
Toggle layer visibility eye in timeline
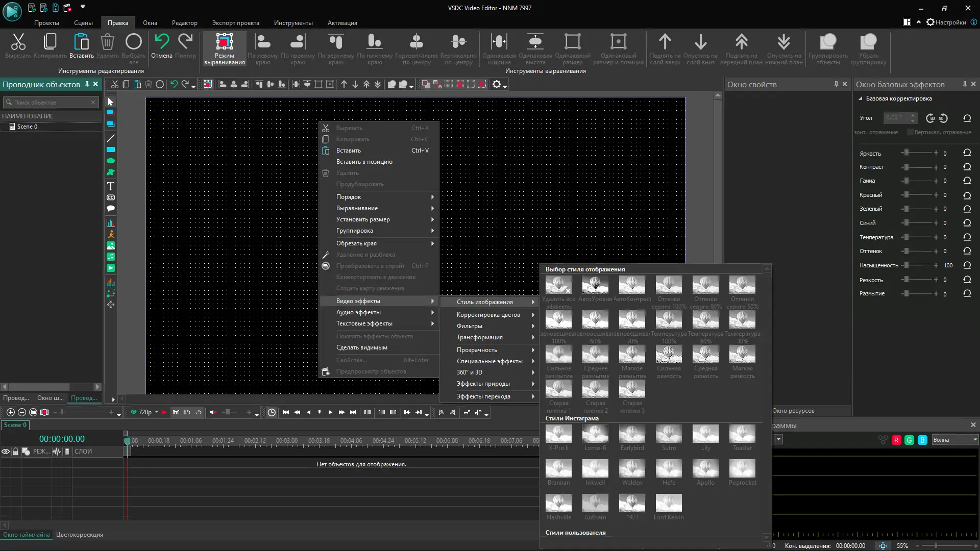(6, 451)
